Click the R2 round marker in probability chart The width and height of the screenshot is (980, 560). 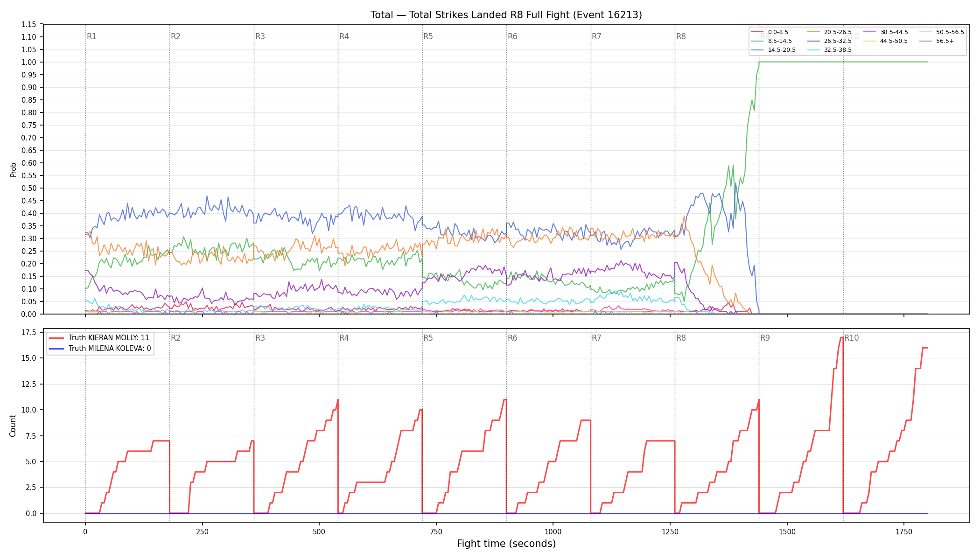175,36
